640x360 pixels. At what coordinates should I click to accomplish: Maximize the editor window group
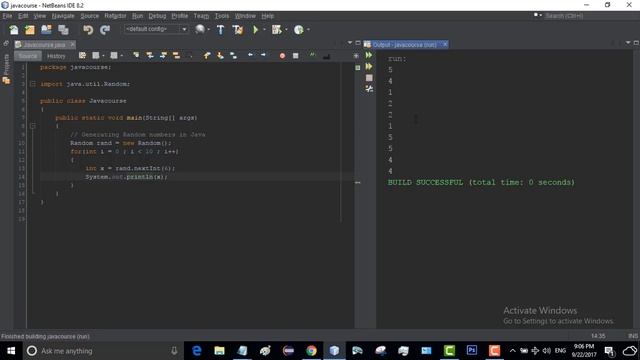click(358, 42)
